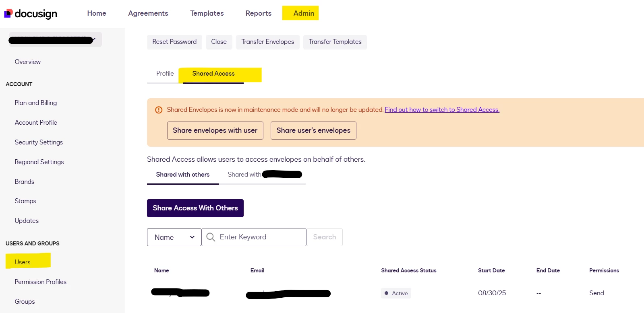The image size is (644, 313).
Task: Open the 'Find out how to switch' link
Action: click(x=442, y=110)
